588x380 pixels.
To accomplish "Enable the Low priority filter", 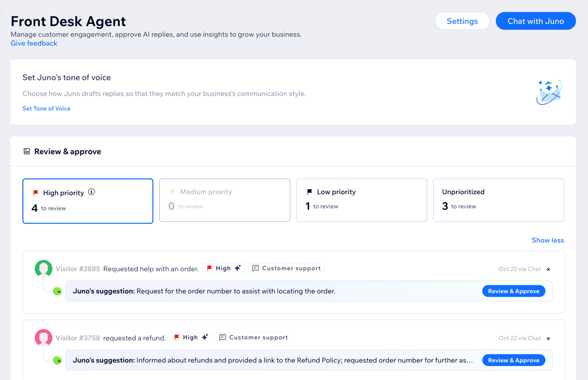I will 361,200.
